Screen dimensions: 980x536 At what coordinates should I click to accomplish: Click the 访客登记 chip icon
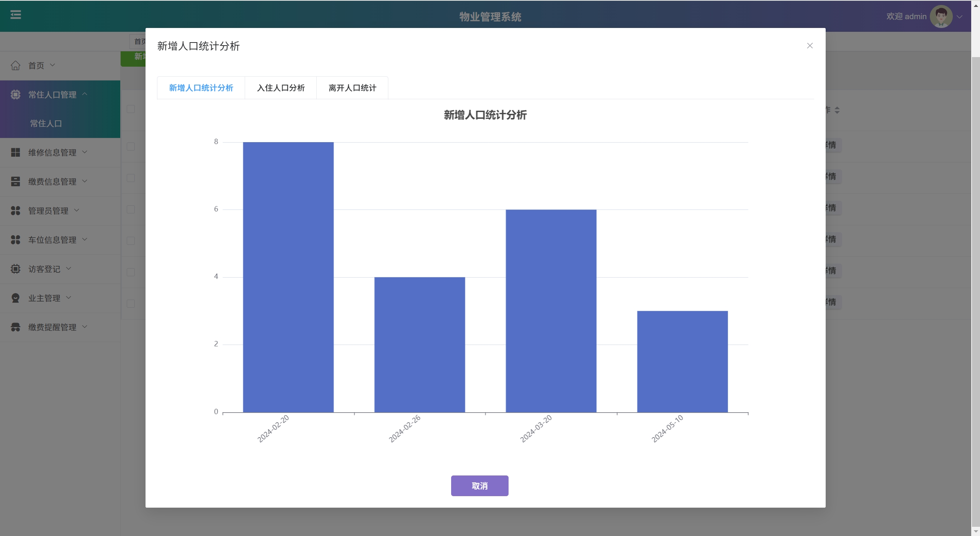pyautogui.click(x=15, y=269)
